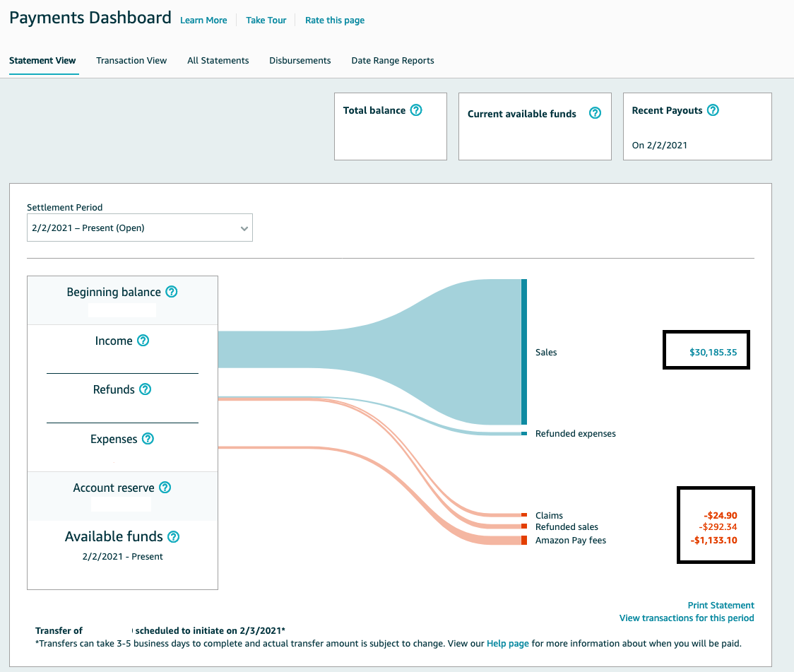Expand the Settlement Period dropdown
This screenshot has height=672, width=794.
tap(139, 228)
